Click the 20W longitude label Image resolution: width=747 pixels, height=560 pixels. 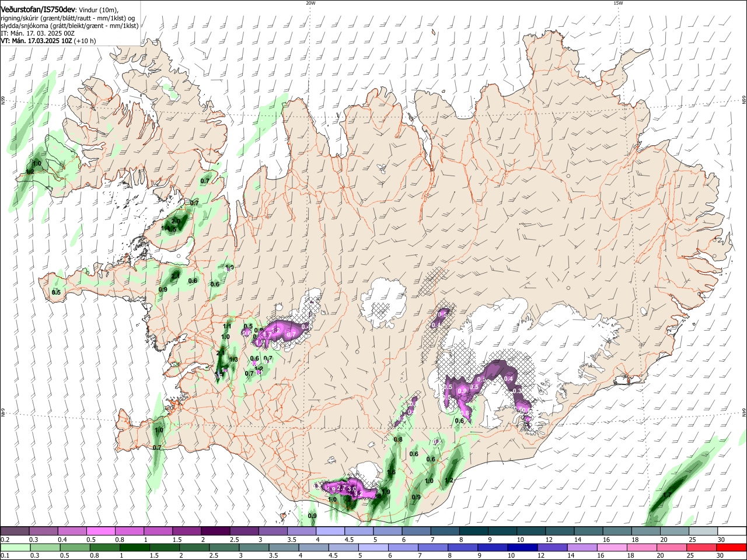tap(310, 3)
